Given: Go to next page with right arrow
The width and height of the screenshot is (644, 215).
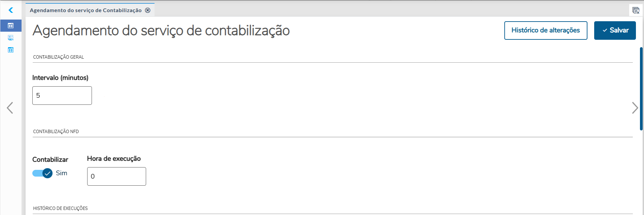Looking at the screenshot, I should click(x=635, y=108).
